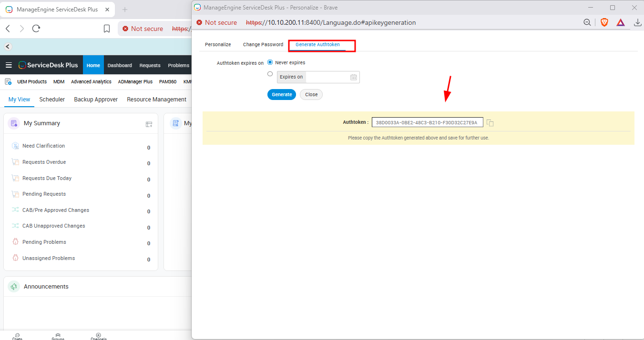This screenshot has height=340, width=644.
Task: Click the Close button
Action: click(x=311, y=95)
